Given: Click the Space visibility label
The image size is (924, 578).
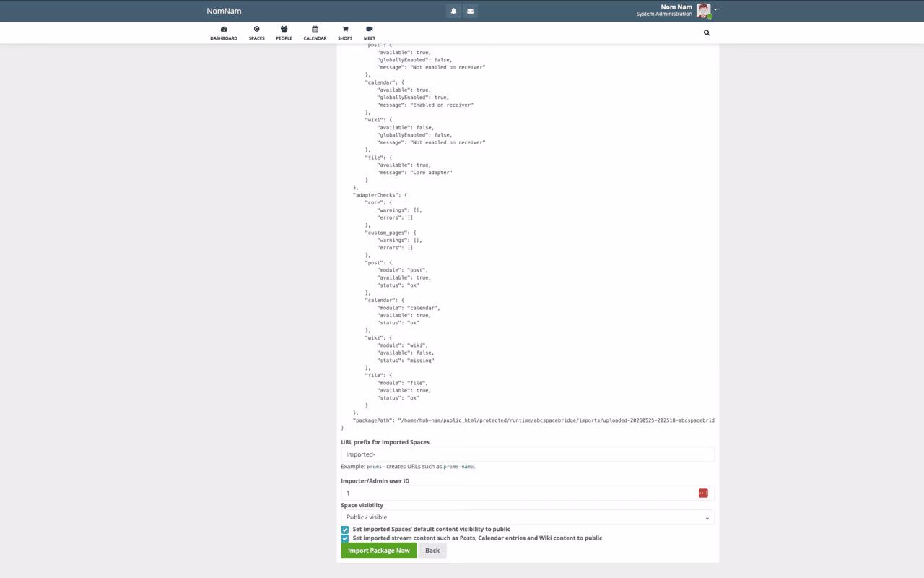Looking at the screenshot, I should 362,505.
